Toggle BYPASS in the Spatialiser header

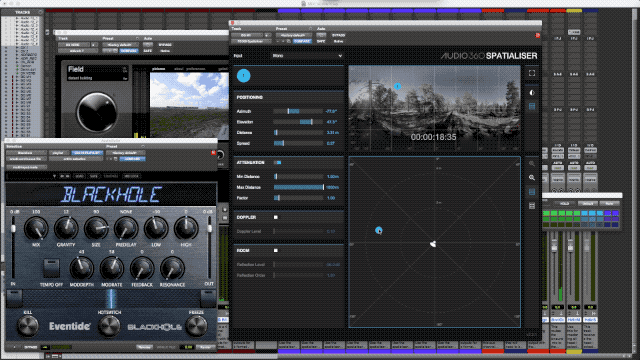click(338, 36)
